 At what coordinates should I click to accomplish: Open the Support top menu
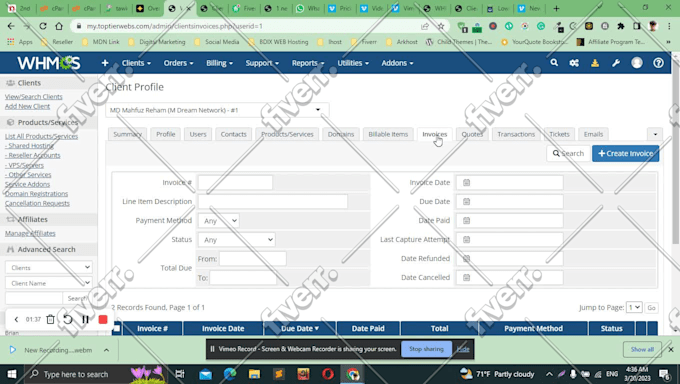pyautogui.click(x=262, y=63)
